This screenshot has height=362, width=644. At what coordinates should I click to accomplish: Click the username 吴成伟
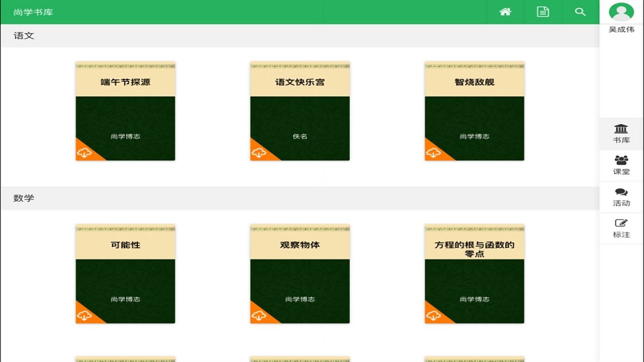coord(621,29)
